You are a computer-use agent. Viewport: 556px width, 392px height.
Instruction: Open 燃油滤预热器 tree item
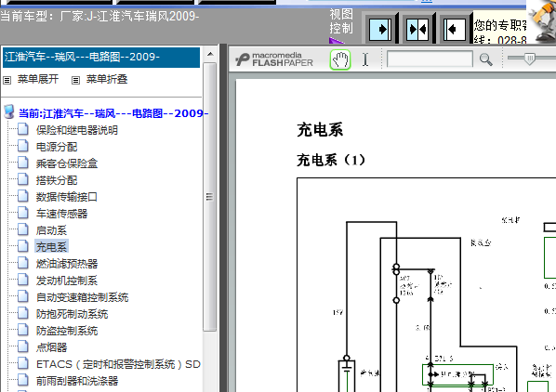[x=67, y=264]
